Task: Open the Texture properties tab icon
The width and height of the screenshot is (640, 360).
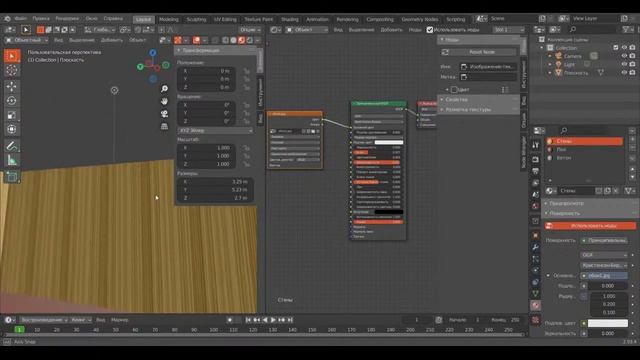Action: point(536,320)
